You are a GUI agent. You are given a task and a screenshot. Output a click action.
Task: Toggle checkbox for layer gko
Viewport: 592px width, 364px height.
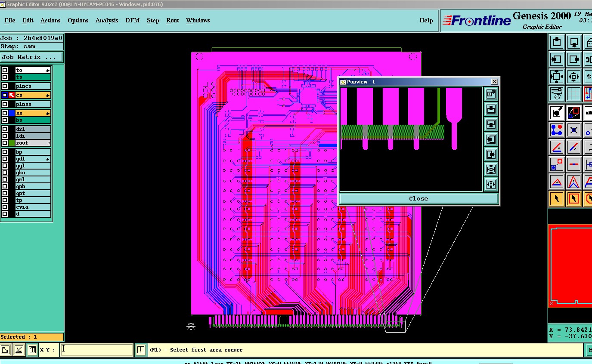(x=5, y=173)
